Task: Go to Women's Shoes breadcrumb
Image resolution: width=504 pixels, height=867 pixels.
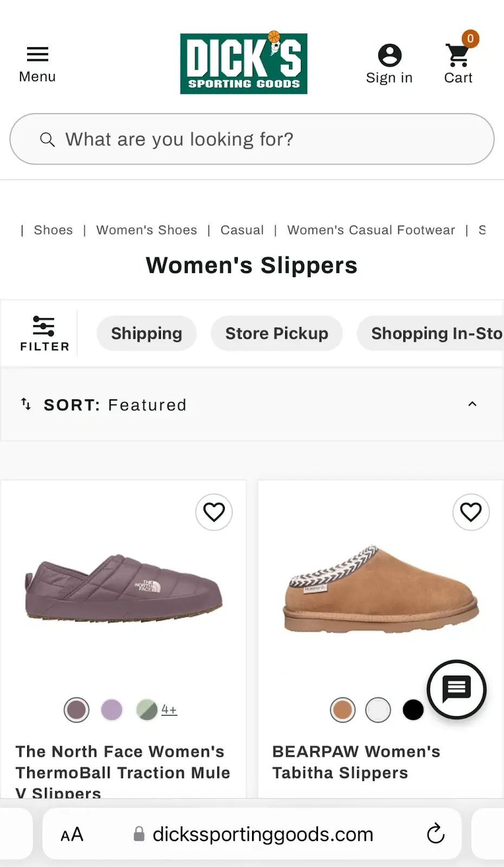Action: pyautogui.click(x=147, y=230)
